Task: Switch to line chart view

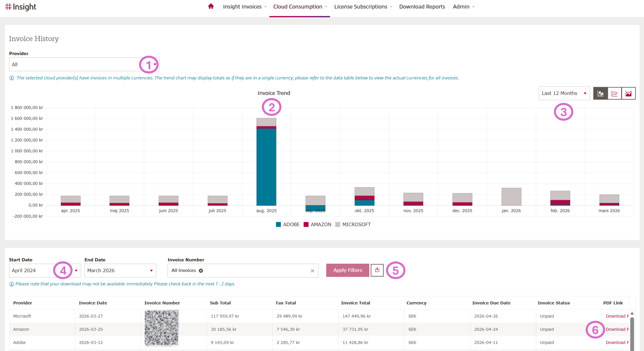Action: point(615,93)
